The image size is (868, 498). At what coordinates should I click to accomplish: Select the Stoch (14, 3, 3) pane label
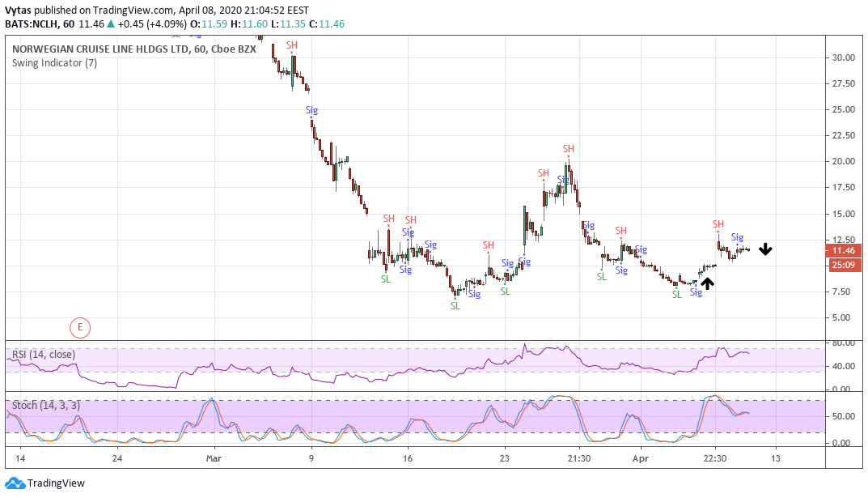tap(46, 405)
